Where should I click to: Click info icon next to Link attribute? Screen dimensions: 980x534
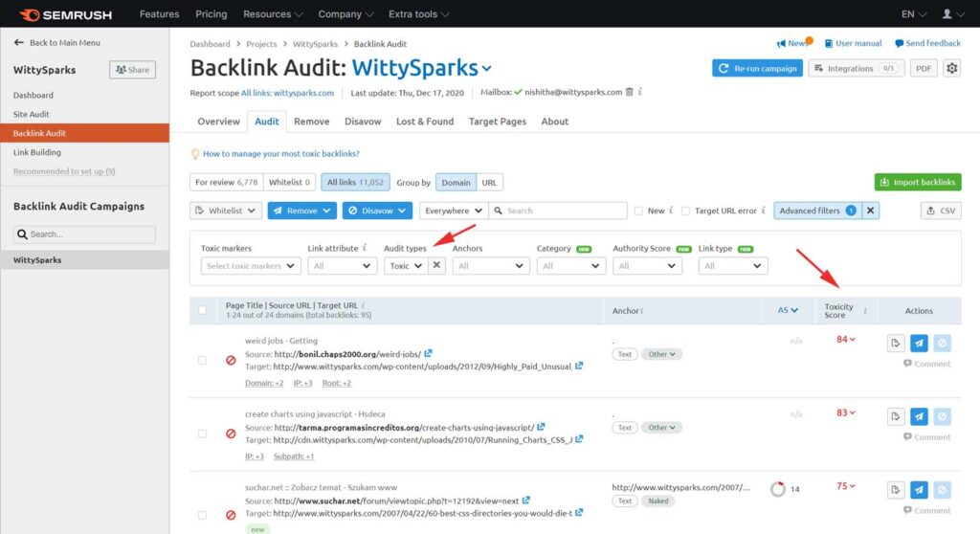tap(365, 248)
